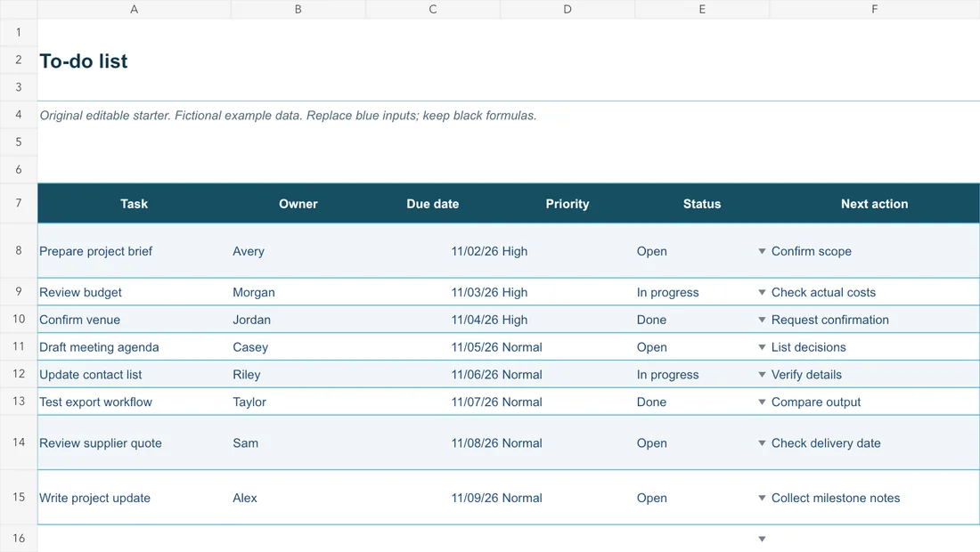Screen dimensions: 980x552
Task: Select row 8 header
Action: 19,250
